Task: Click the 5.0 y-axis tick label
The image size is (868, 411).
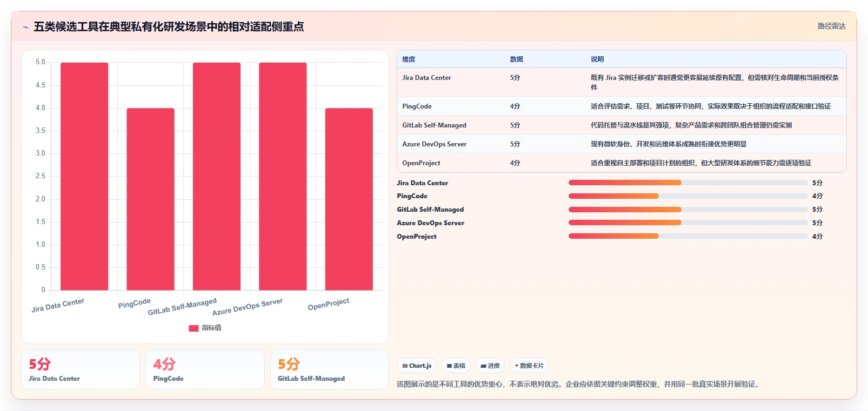Action: tap(41, 62)
